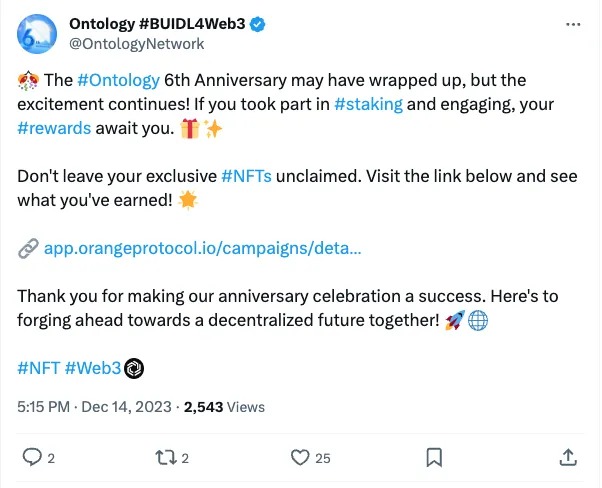Click the @OntologyNetwork handle
The width and height of the screenshot is (602, 488).
pos(136,44)
